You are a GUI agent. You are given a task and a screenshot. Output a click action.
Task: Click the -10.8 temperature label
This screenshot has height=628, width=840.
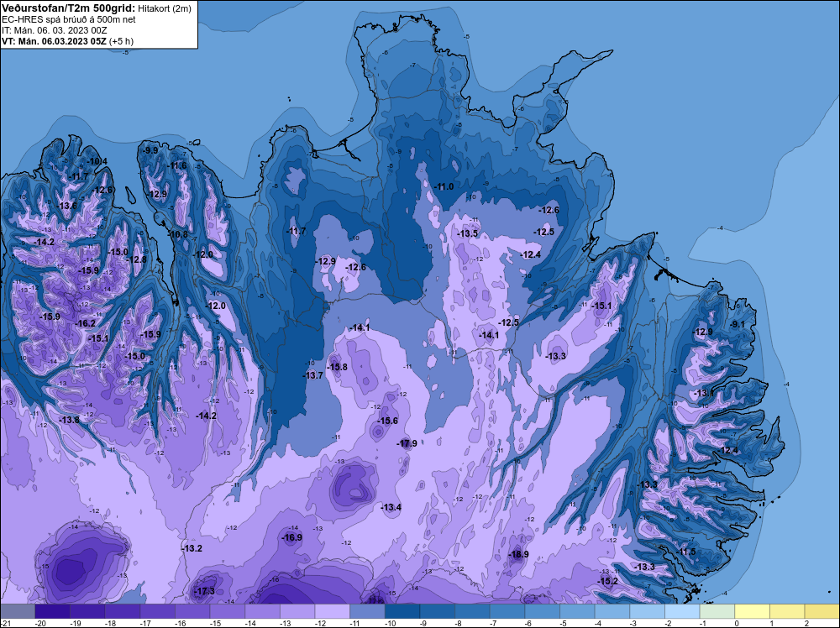pyautogui.click(x=178, y=234)
